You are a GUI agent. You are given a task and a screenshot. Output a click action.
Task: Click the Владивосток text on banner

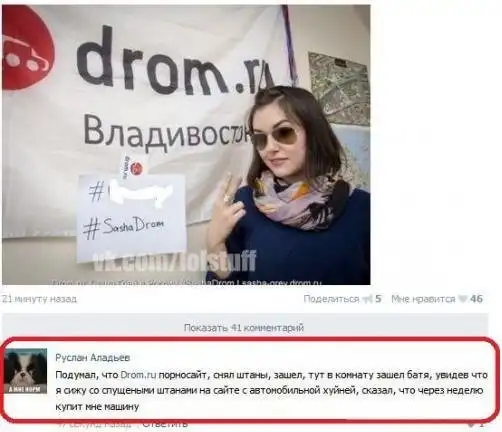click(166, 131)
